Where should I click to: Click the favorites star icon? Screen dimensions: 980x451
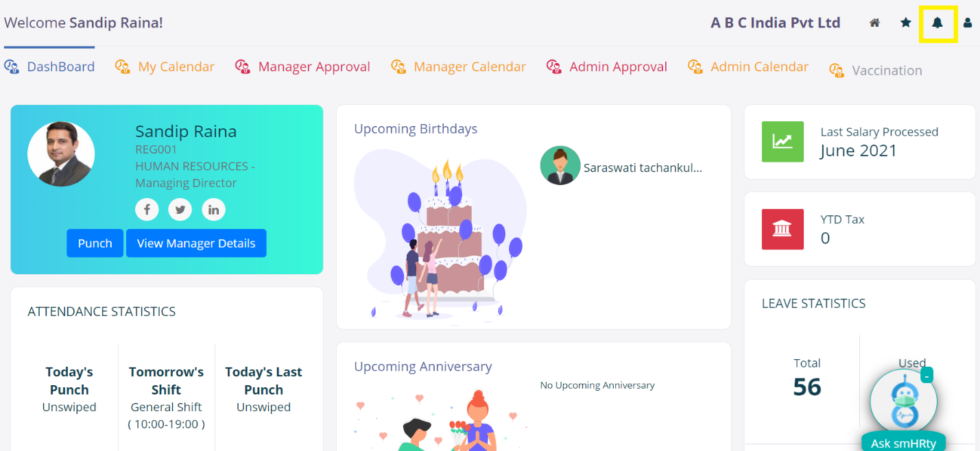pos(906,23)
